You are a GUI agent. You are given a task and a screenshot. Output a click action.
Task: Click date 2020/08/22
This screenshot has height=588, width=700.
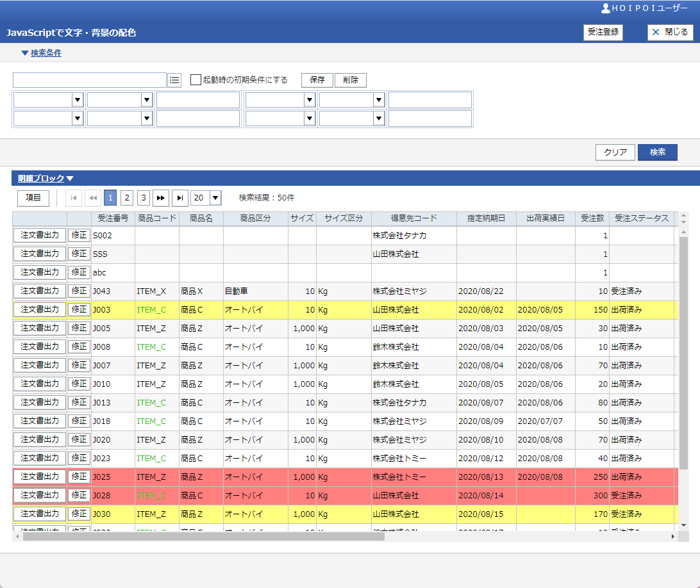481,291
